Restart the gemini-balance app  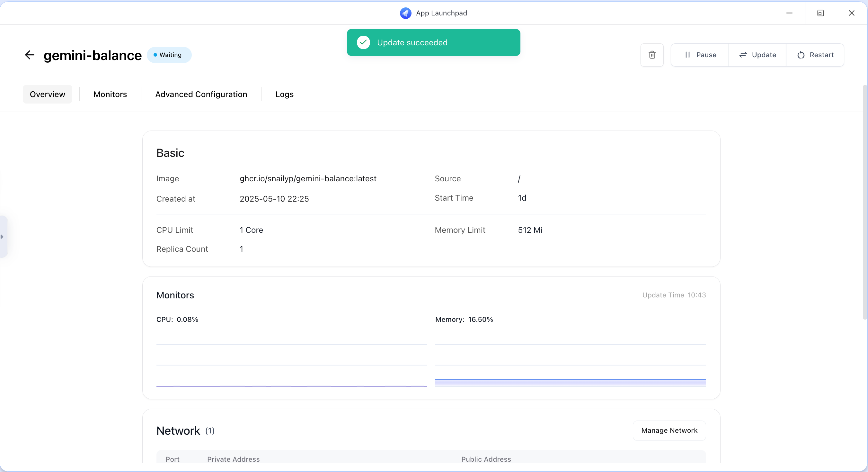pos(815,55)
